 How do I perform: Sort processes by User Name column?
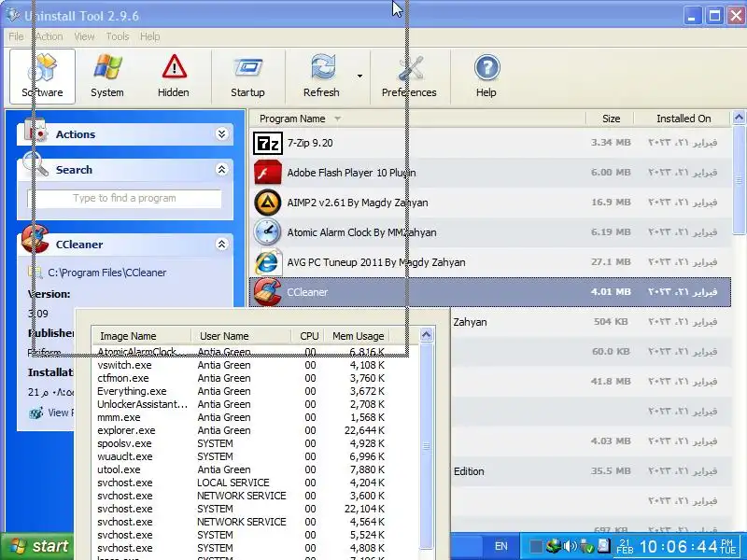[x=241, y=336]
